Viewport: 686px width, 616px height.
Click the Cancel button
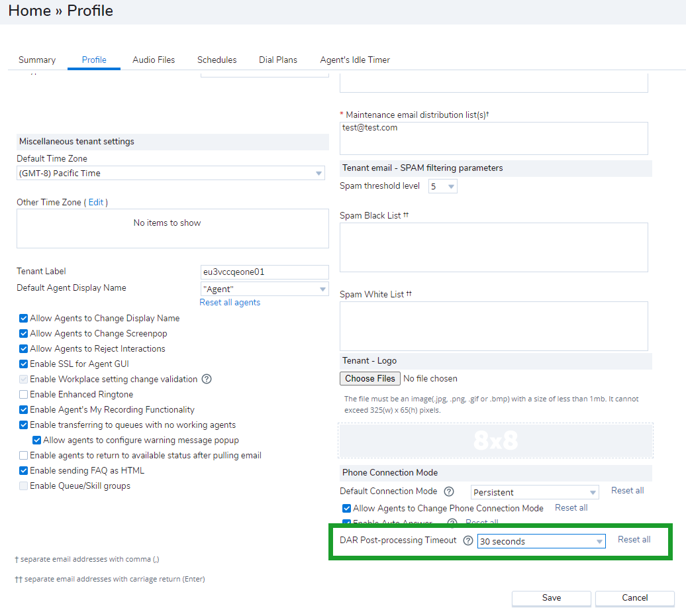point(635,598)
